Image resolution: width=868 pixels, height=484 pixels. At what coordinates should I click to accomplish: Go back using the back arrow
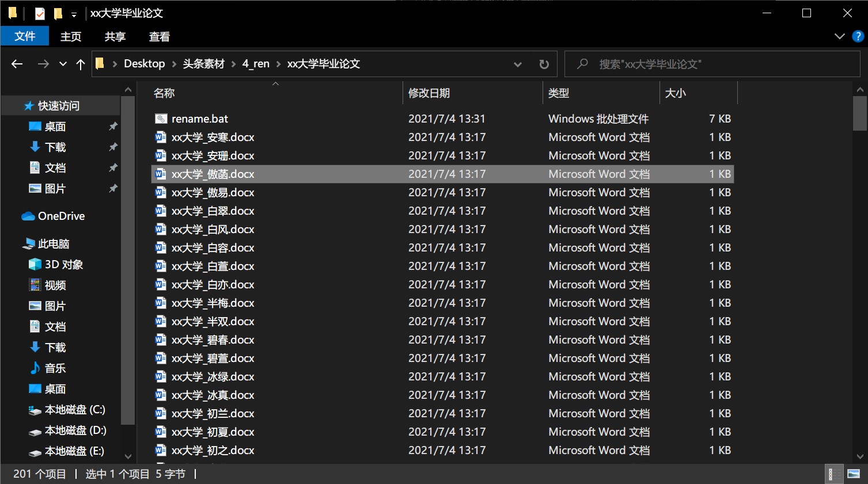click(x=17, y=64)
